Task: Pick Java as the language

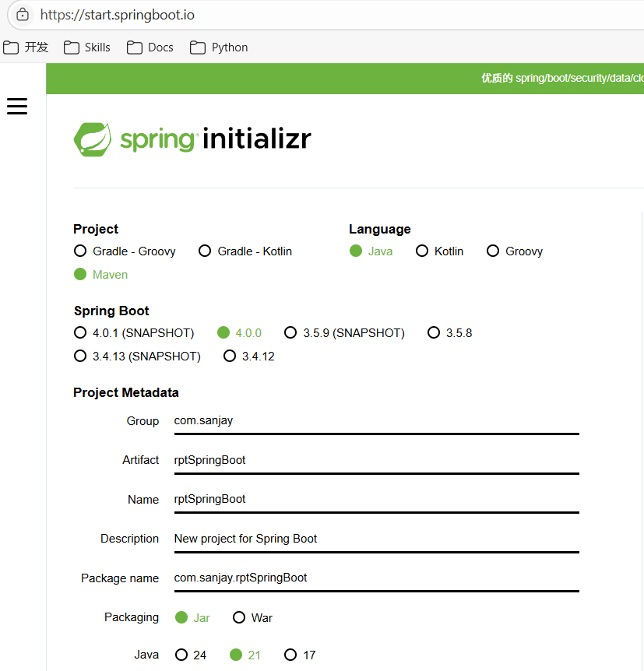Action: pos(371,251)
